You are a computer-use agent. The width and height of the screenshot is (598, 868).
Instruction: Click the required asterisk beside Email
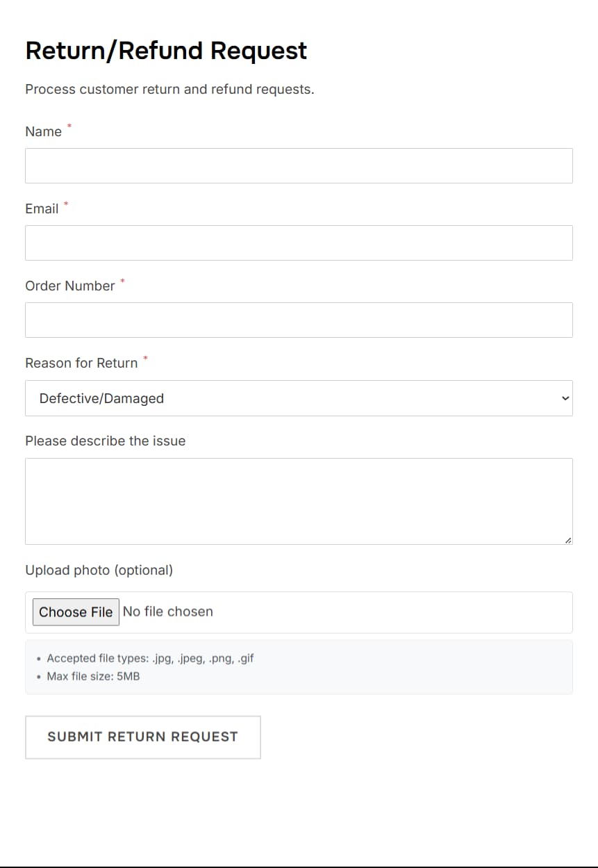(x=66, y=203)
